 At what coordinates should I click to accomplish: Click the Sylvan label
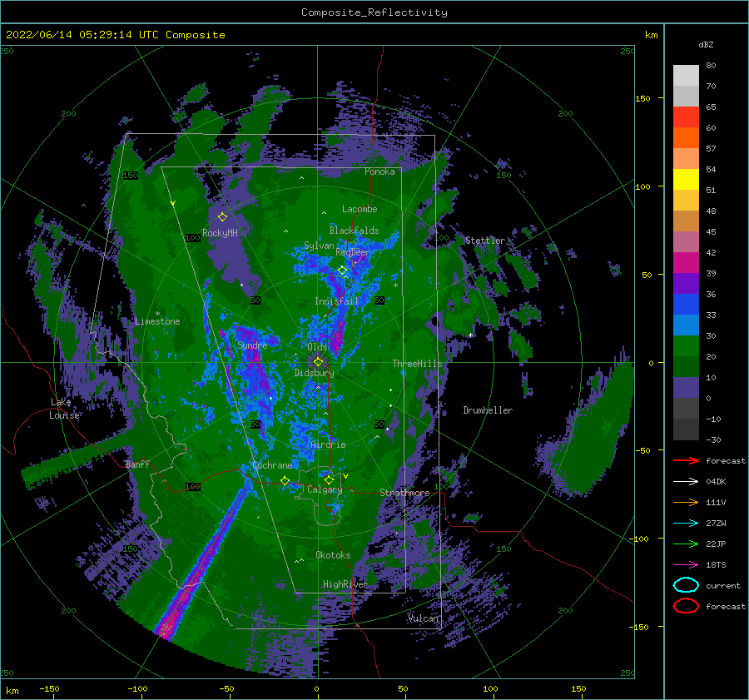pyautogui.click(x=319, y=246)
